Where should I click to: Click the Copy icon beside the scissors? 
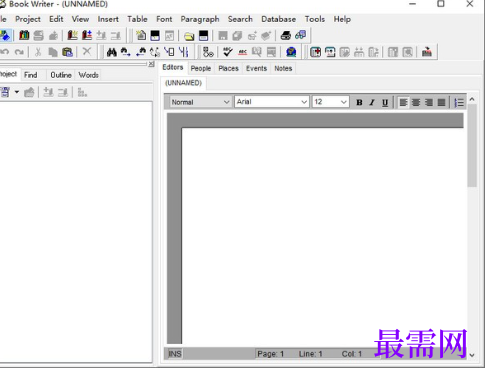(x=53, y=52)
